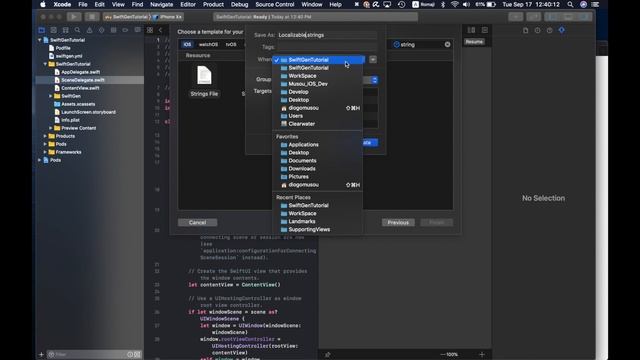Collapse the SwiftGenTutorial project root

click(x=40, y=40)
